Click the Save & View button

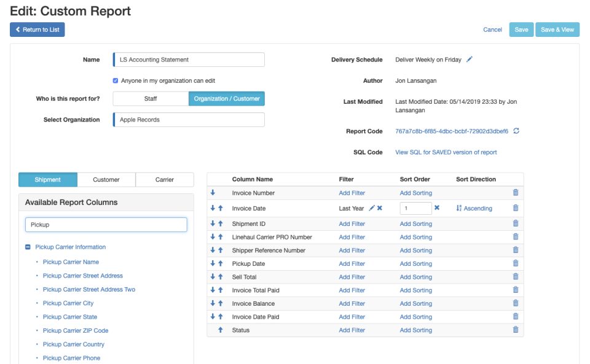[557, 29]
